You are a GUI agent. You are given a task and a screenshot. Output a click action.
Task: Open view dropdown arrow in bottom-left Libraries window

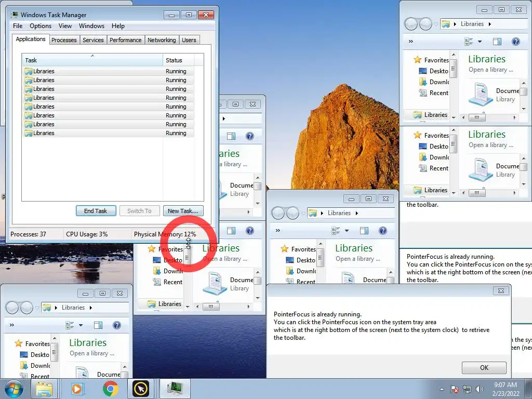(81, 325)
